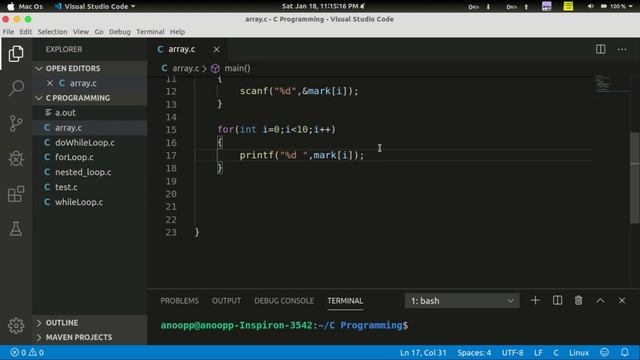Split the terminal panel

tap(557, 300)
